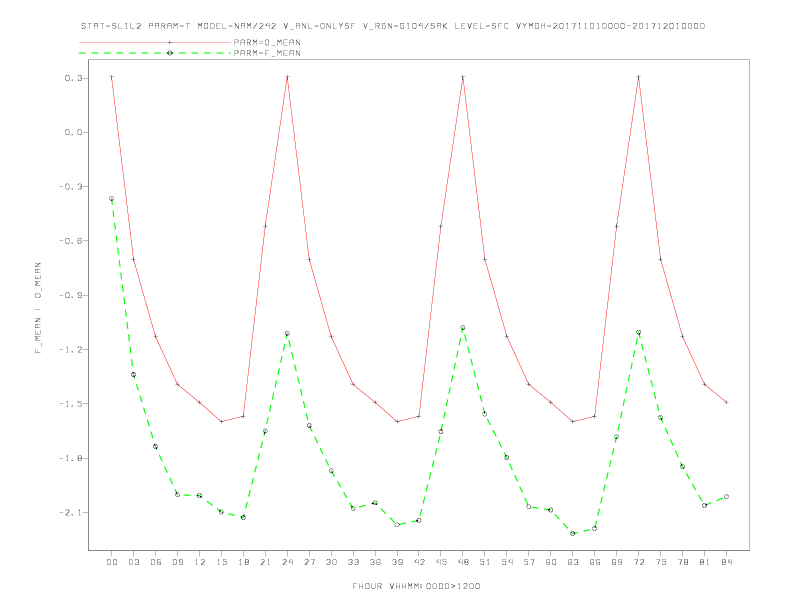
Task: Click the 18 forecast hour tick label
Action: 243,562
